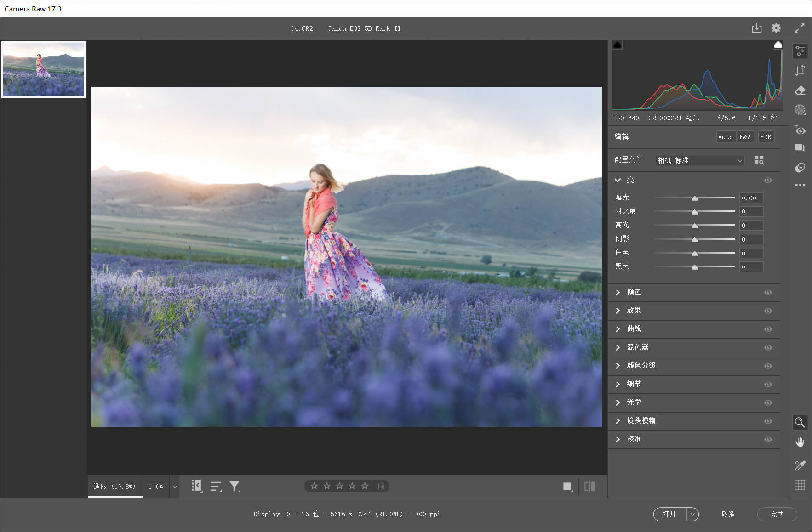The height and width of the screenshot is (532, 812).
Task: Toggle visibility of the 细节 panel
Action: [x=768, y=385]
